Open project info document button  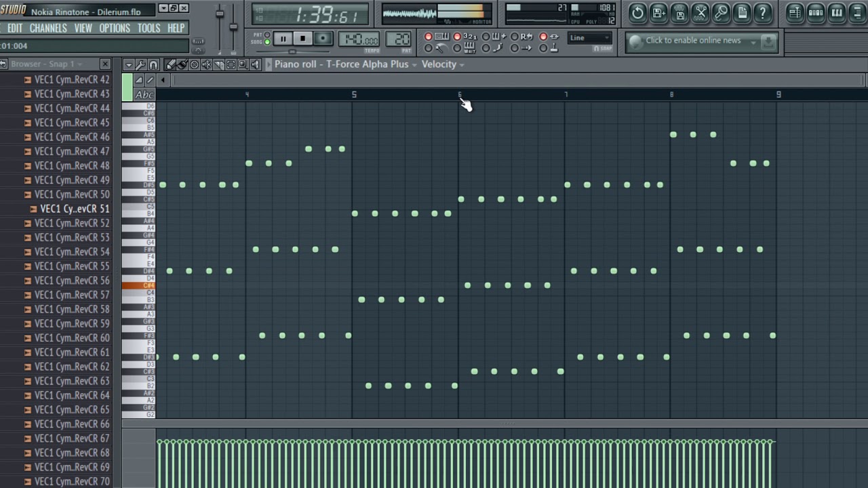pyautogui.click(x=742, y=12)
